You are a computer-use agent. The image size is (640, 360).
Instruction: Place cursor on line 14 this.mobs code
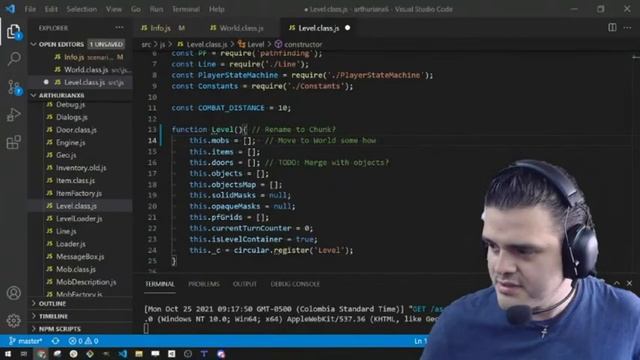(222, 140)
